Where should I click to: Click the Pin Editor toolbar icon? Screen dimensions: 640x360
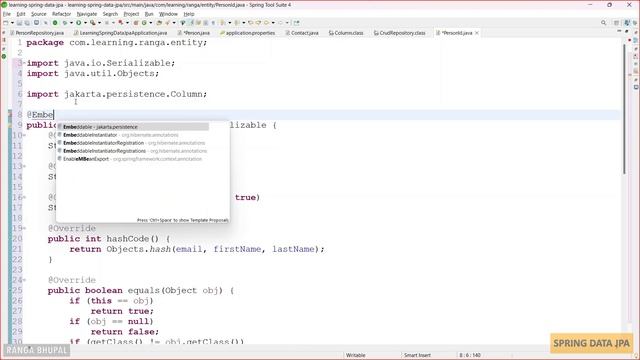(296, 23)
